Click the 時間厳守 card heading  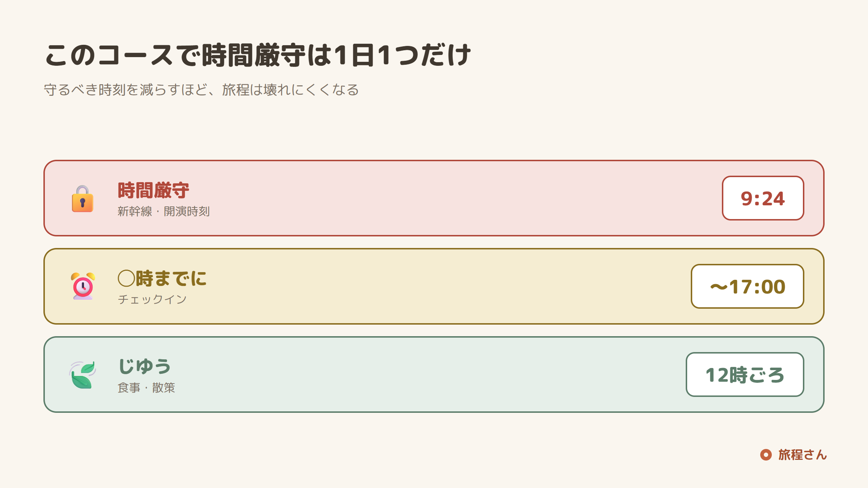(153, 191)
